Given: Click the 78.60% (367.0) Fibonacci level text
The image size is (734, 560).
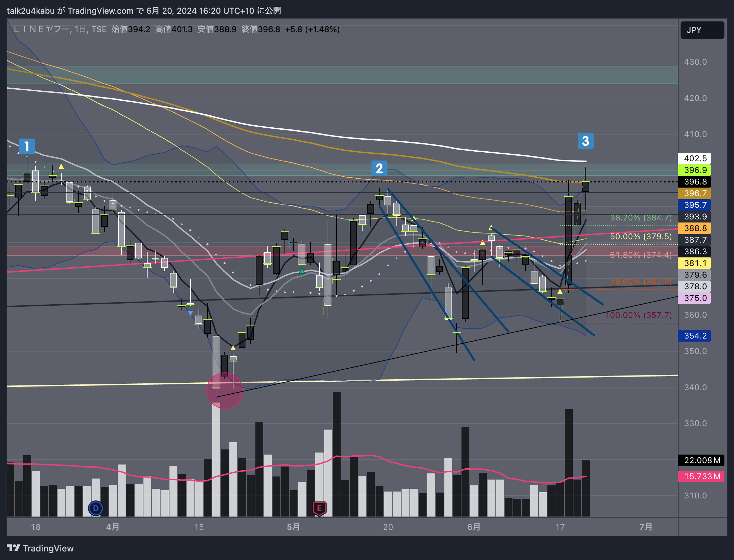Looking at the screenshot, I should (x=641, y=282).
